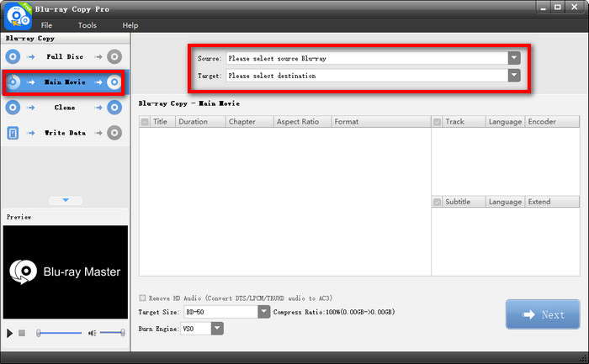Click the preview playback seek slider
The image size is (589, 364).
point(59,334)
